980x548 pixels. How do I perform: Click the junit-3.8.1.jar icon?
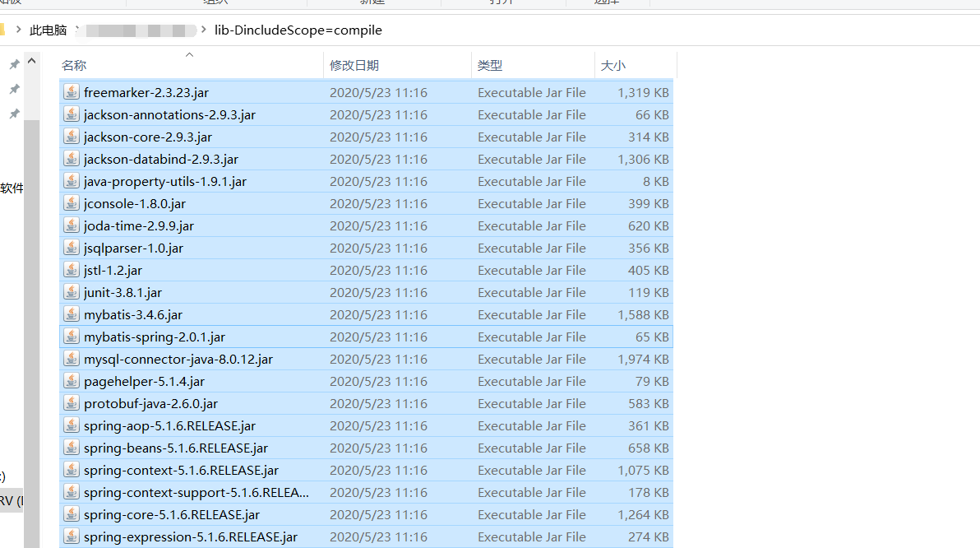coord(72,292)
